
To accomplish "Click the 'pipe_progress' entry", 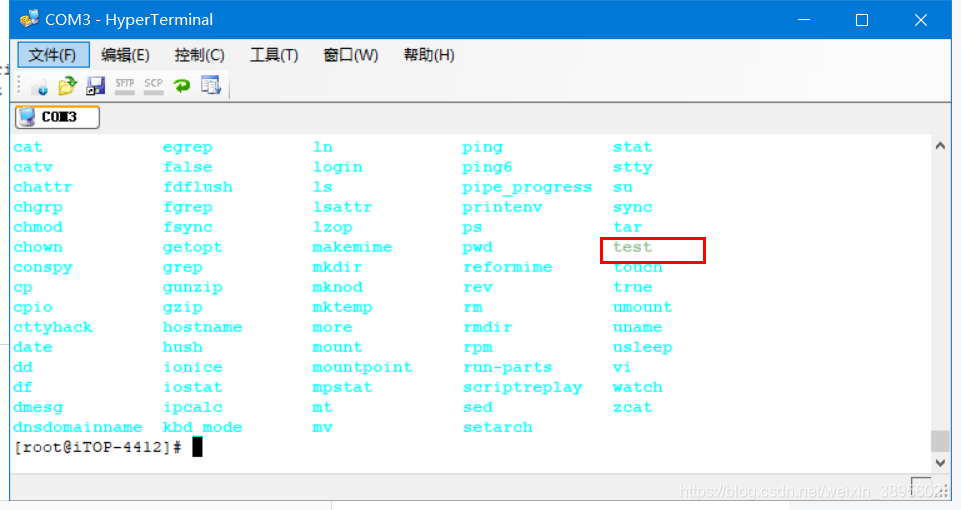I will [x=527, y=187].
